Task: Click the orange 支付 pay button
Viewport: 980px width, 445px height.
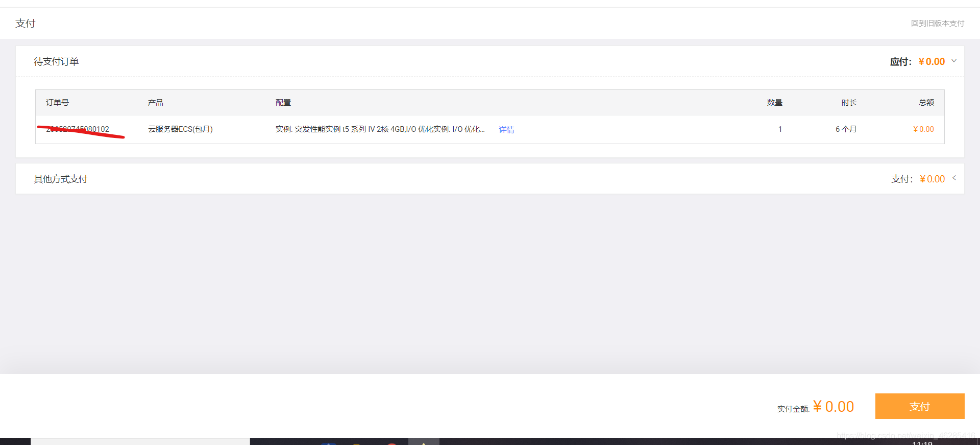Action: [x=920, y=406]
